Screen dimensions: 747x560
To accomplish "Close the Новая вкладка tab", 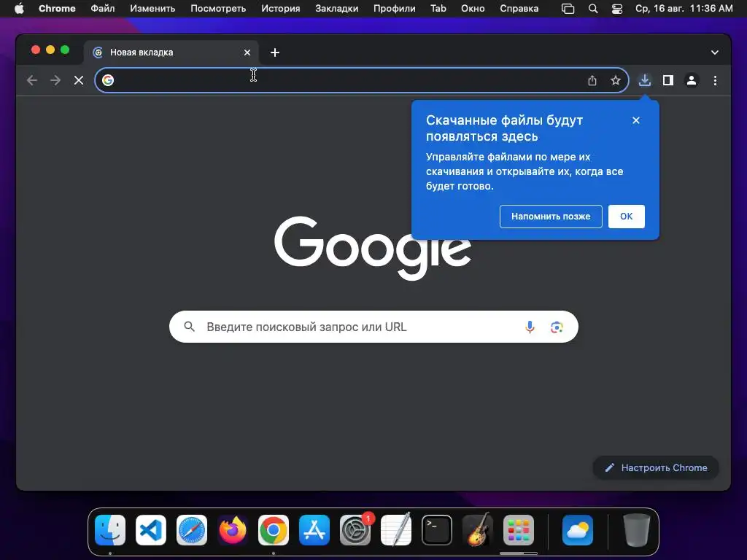I will (x=247, y=52).
